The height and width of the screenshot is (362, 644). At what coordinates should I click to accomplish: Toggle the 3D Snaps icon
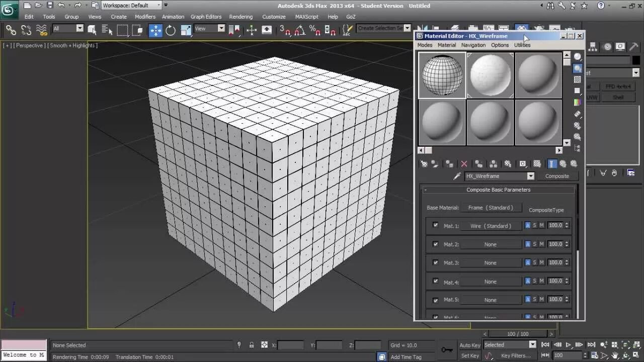pos(285,30)
